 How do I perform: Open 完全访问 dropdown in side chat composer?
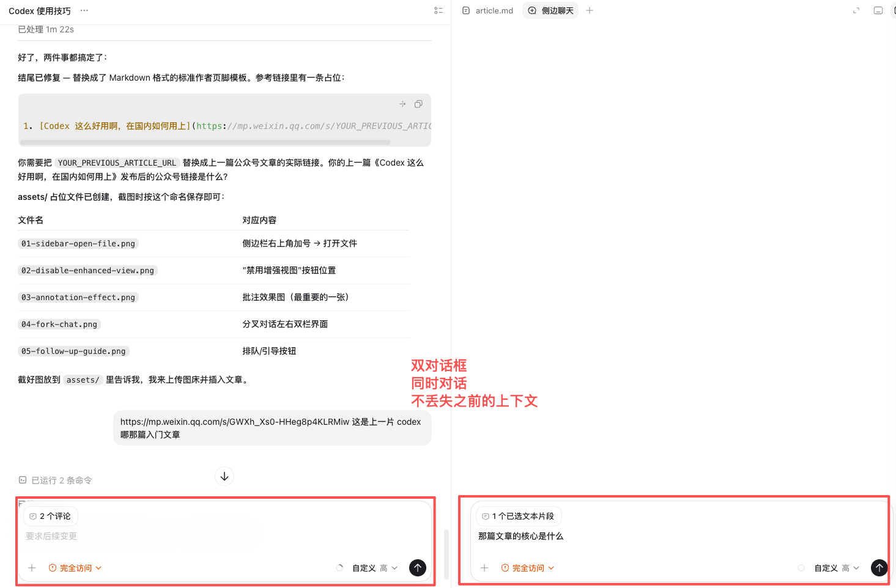click(528, 568)
